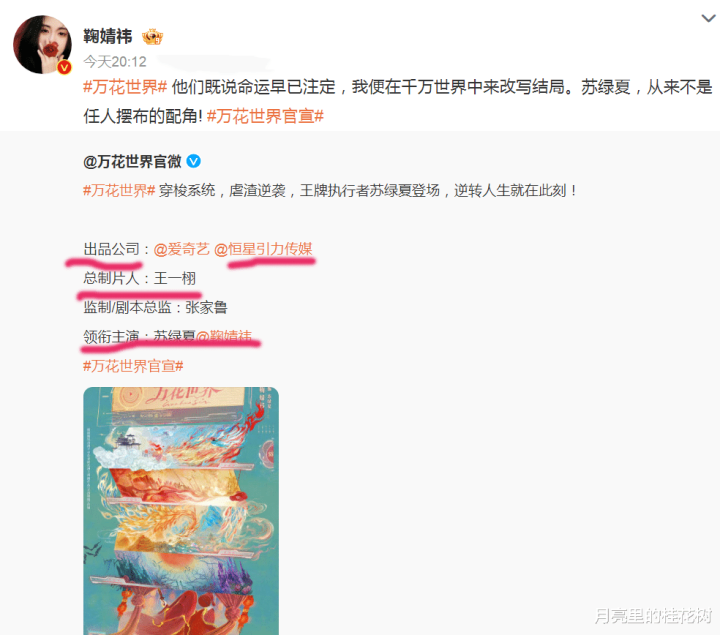The width and height of the screenshot is (720, 635).
Task: Click the blue verified badge beside 万花世界官微
Action: click(194, 161)
